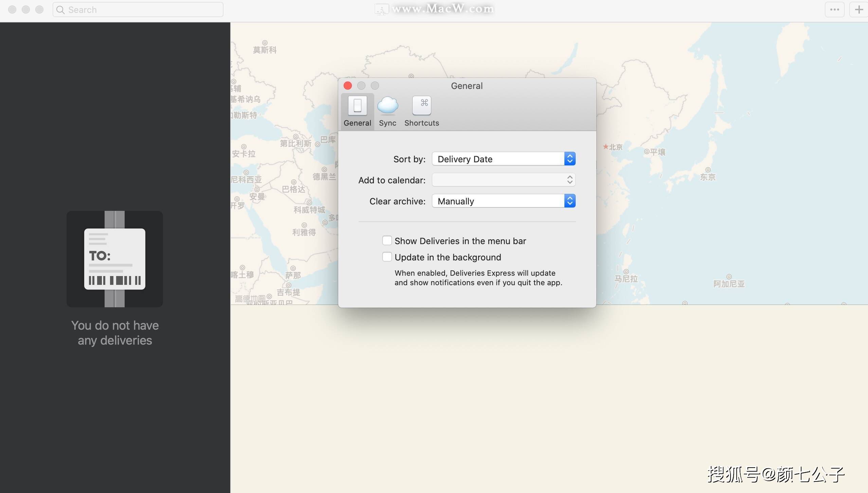Click the 科威特城 label on map
The image size is (868, 493).
(309, 210)
